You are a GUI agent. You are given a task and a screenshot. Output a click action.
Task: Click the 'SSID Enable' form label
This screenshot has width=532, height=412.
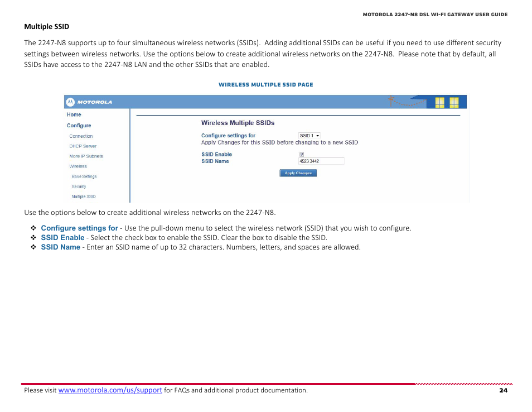coord(216,154)
